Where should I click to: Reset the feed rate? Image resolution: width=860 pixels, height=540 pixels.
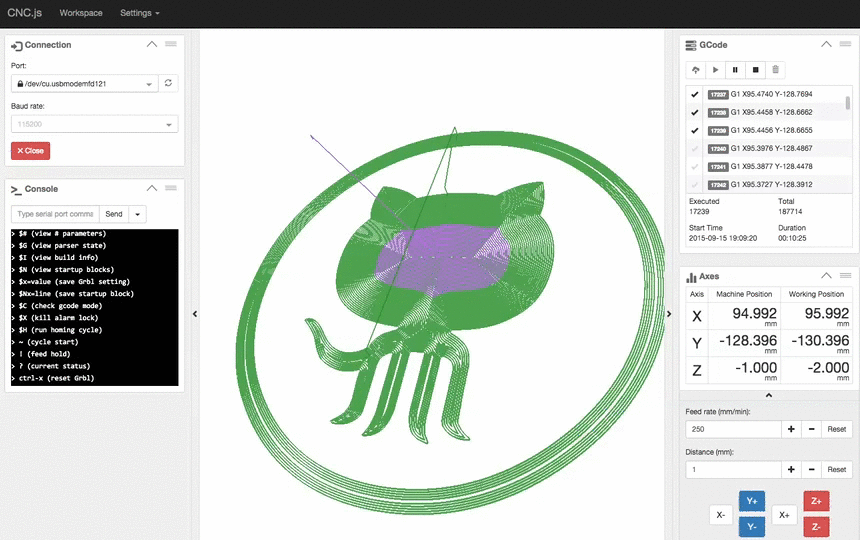pos(837,429)
